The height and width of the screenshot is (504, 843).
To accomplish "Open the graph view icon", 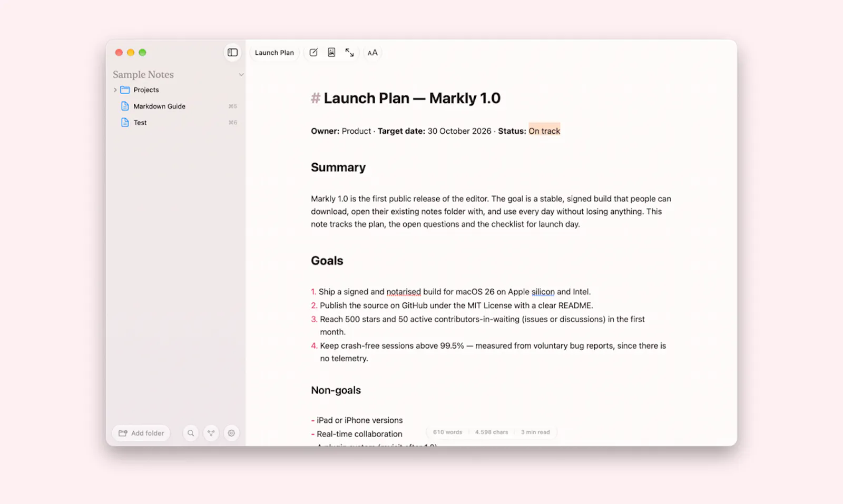I will point(211,433).
